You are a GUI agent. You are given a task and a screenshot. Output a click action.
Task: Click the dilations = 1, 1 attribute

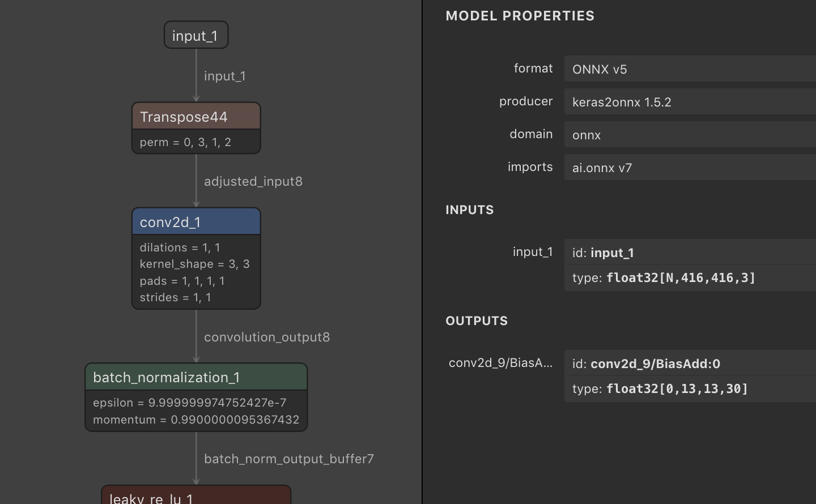click(x=180, y=247)
